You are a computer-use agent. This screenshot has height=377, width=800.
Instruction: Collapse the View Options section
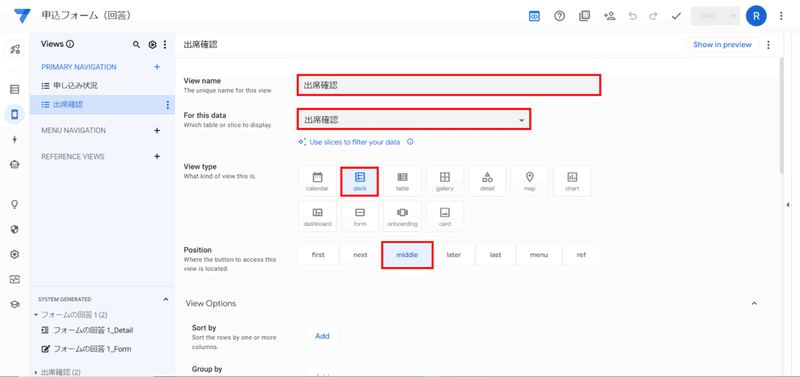point(754,304)
